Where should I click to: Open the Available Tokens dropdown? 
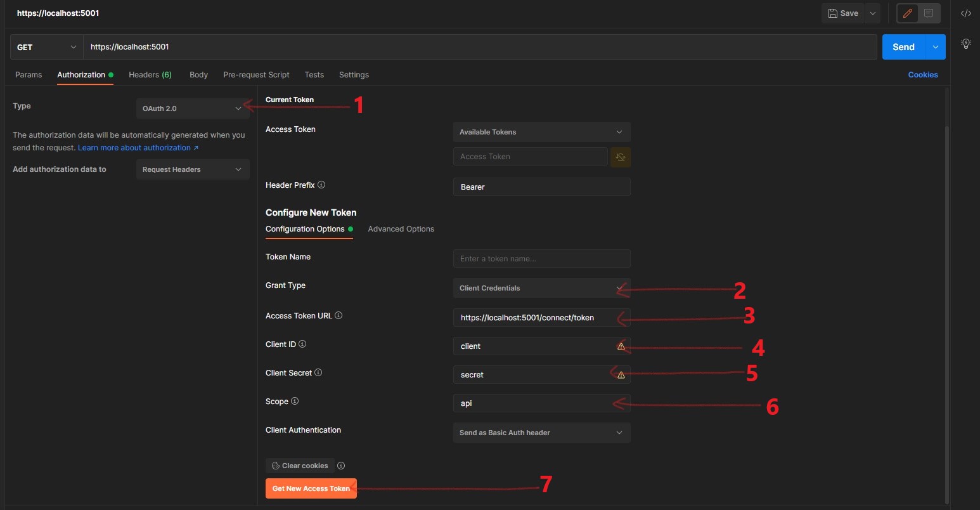(x=541, y=132)
